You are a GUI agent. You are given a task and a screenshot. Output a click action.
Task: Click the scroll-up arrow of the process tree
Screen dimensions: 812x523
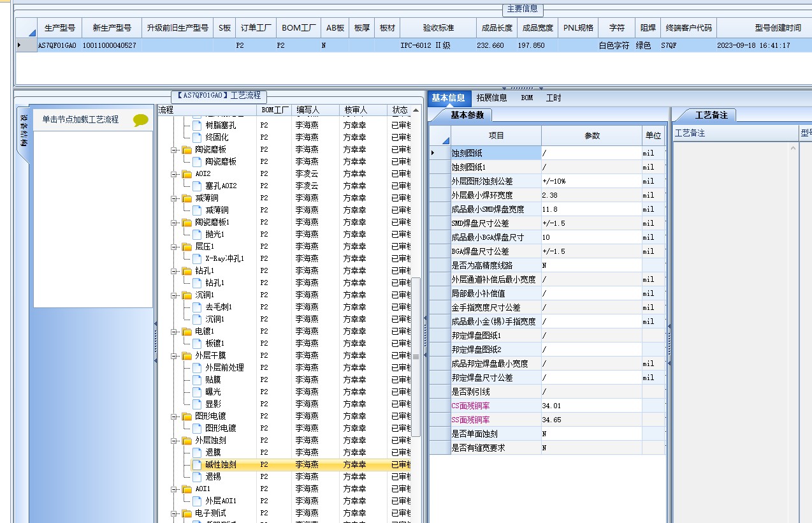tap(416, 110)
